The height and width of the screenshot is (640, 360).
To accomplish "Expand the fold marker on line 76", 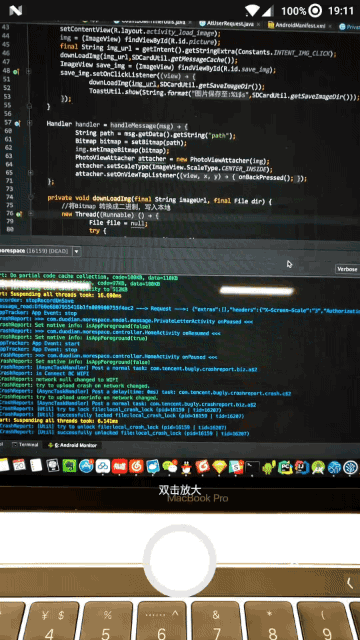I will [31, 213].
